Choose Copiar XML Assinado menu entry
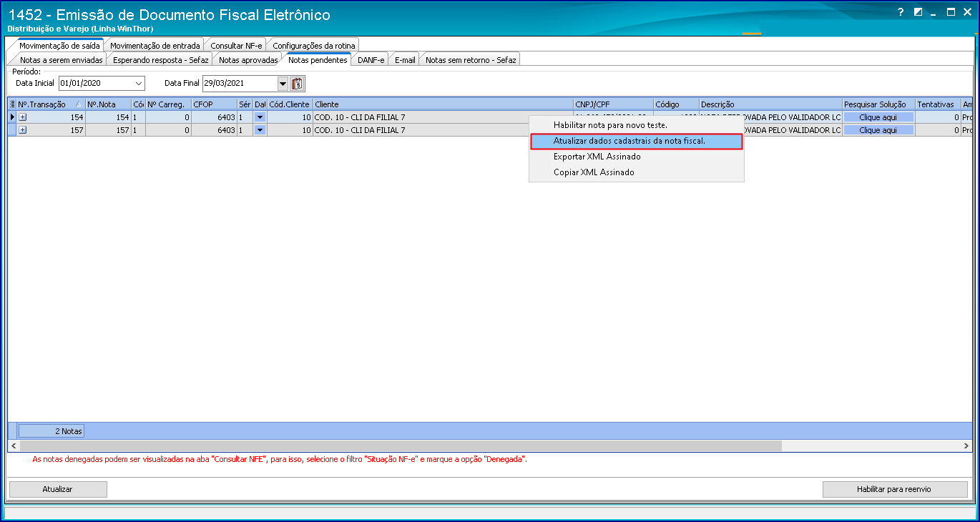This screenshot has height=522, width=980. click(x=637, y=172)
